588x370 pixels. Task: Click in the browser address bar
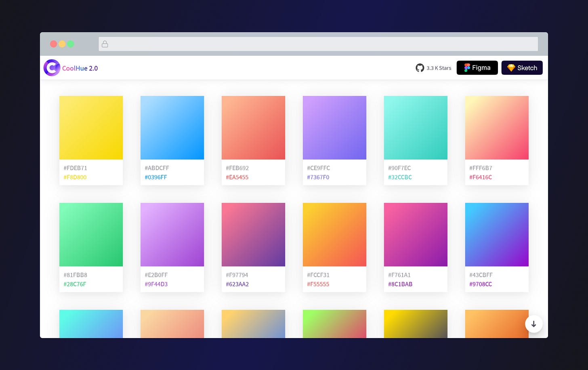(318, 44)
